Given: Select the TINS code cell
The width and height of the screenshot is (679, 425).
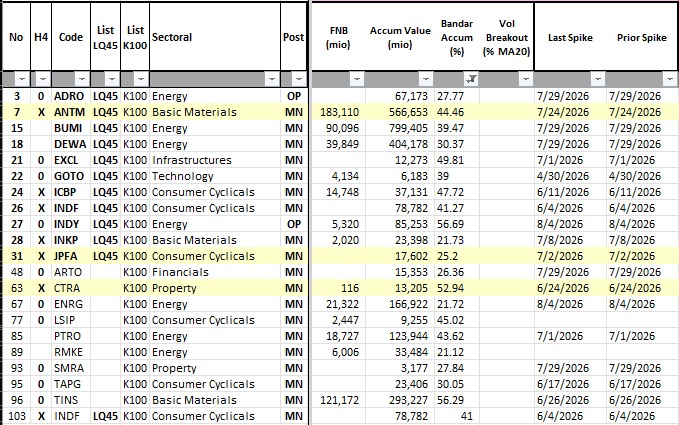Looking at the screenshot, I should pyautogui.click(x=71, y=401).
